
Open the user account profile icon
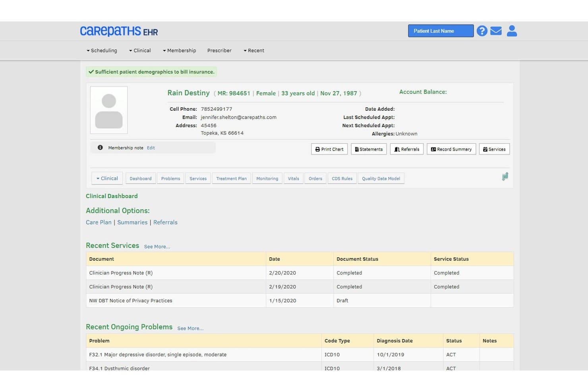512,31
